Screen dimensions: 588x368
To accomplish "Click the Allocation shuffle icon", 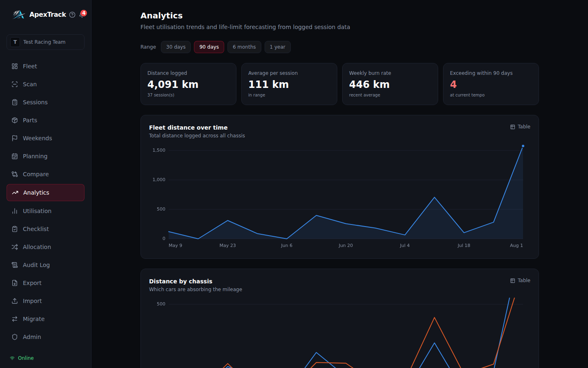I will [x=15, y=247].
